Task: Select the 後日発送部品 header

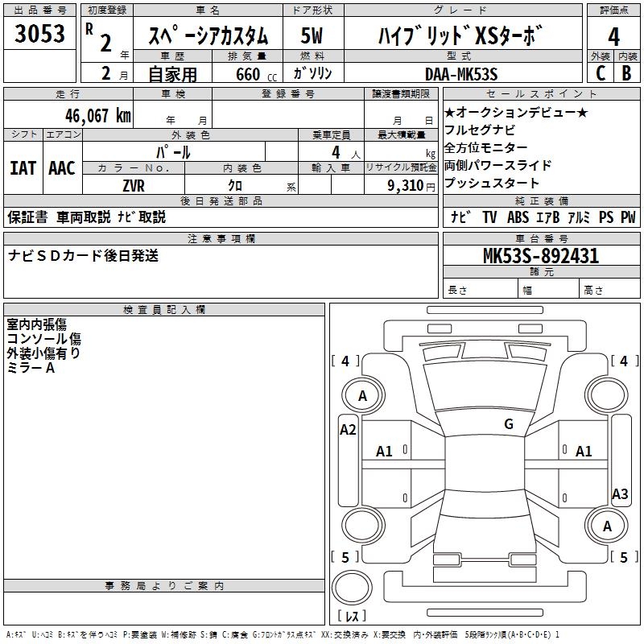Action: coord(221,200)
